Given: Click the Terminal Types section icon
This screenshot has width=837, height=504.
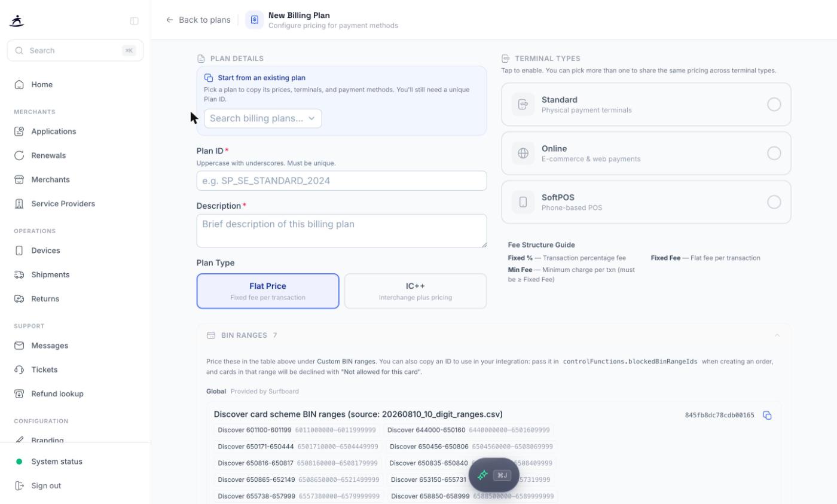Looking at the screenshot, I should click(505, 59).
